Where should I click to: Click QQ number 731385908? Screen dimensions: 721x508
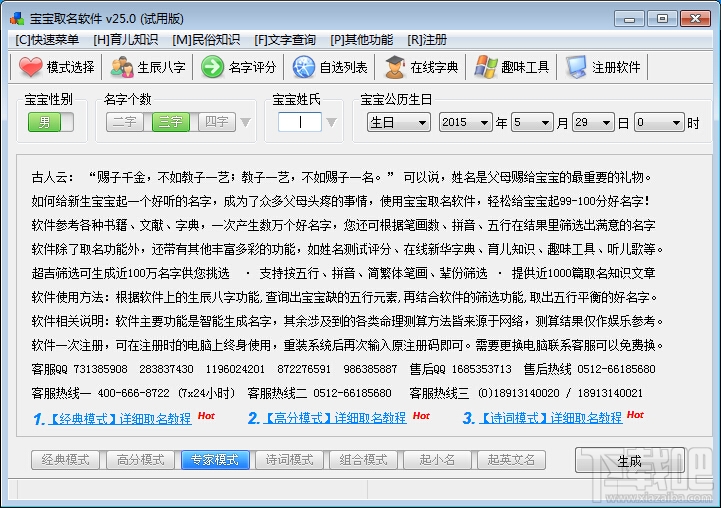pyautogui.click(x=100, y=369)
